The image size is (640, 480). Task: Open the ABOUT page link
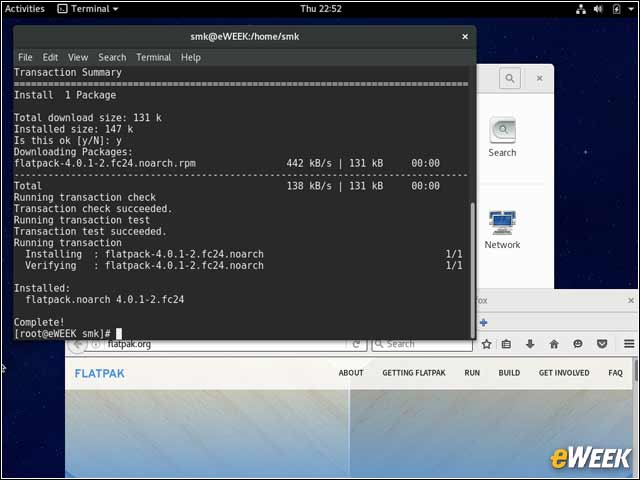[351, 373]
